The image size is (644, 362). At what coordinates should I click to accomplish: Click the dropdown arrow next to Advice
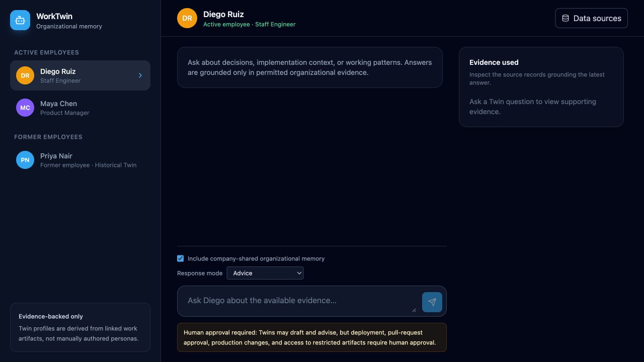tap(299, 273)
